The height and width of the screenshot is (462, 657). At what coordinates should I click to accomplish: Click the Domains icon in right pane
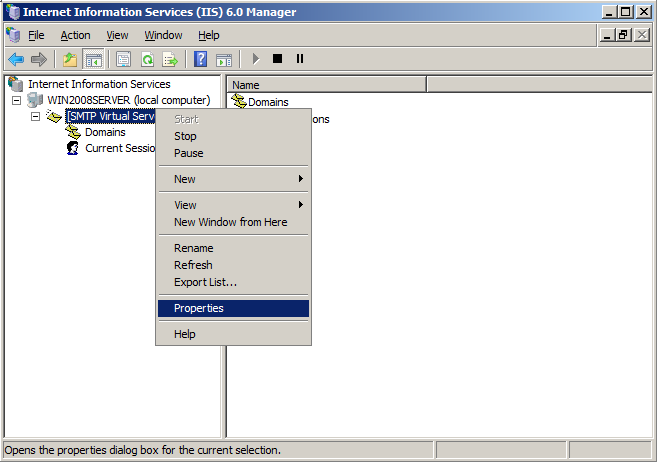coord(239,101)
